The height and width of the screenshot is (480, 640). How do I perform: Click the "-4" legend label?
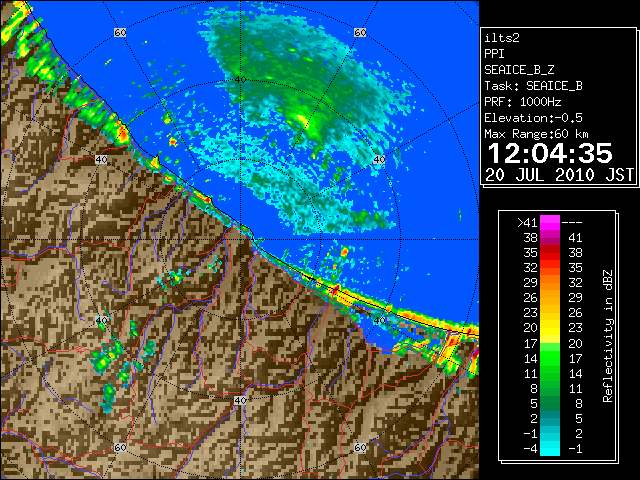click(x=530, y=449)
